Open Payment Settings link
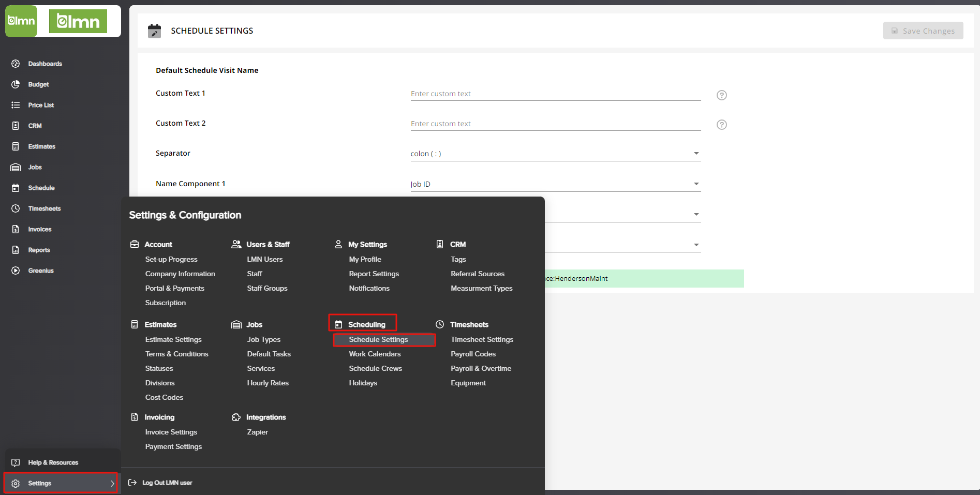This screenshot has height=495, width=980. [173, 446]
